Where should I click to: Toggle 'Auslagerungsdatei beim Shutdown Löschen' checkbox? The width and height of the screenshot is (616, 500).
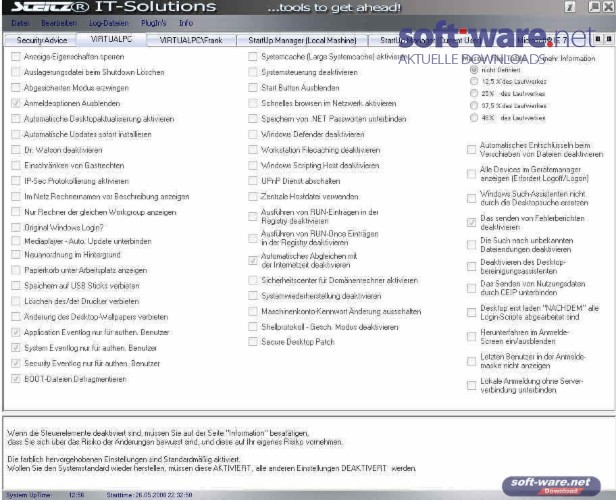16,72
